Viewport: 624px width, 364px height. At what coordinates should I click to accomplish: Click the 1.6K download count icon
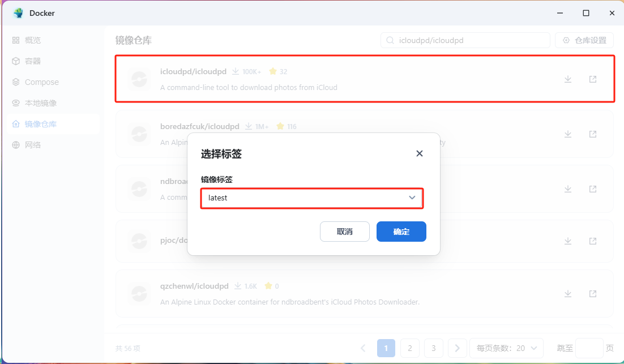click(238, 286)
